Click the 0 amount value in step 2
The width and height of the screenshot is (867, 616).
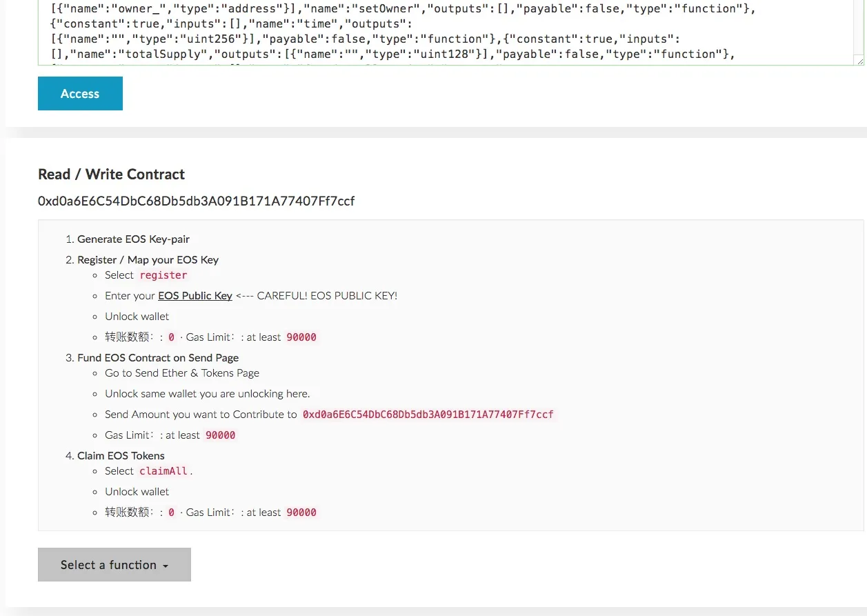coord(171,337)
